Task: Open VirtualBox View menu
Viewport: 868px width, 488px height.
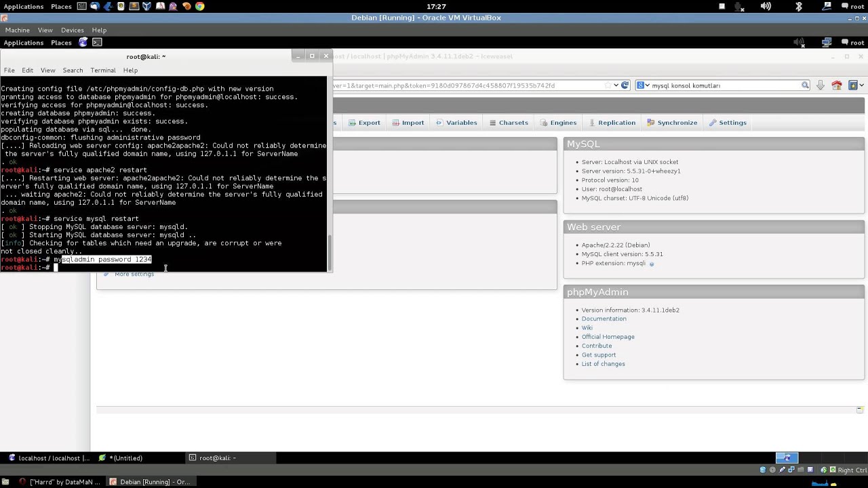Action: tap(45, 30)
